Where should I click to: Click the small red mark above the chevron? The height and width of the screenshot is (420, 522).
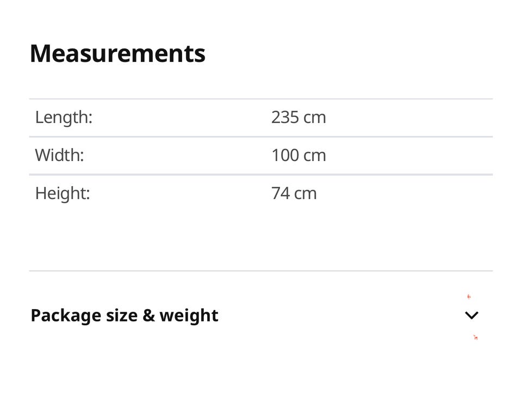(x=469, y=297)
